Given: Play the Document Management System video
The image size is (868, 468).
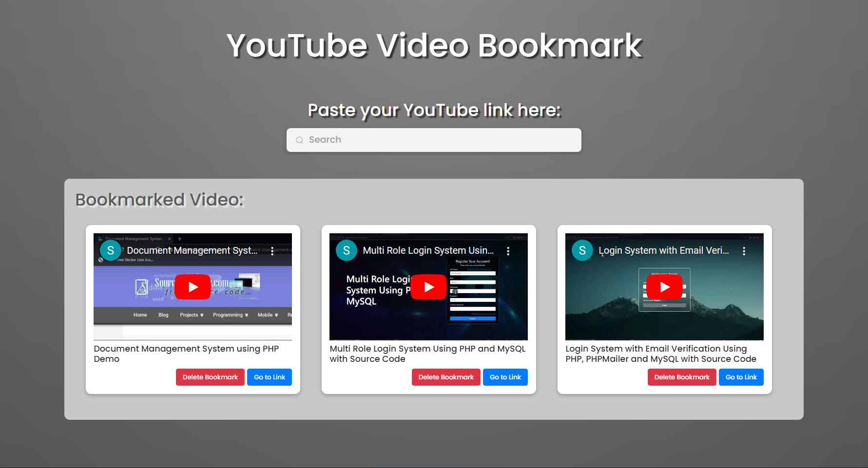Looking at the screenshot, I should click(193, 287).
